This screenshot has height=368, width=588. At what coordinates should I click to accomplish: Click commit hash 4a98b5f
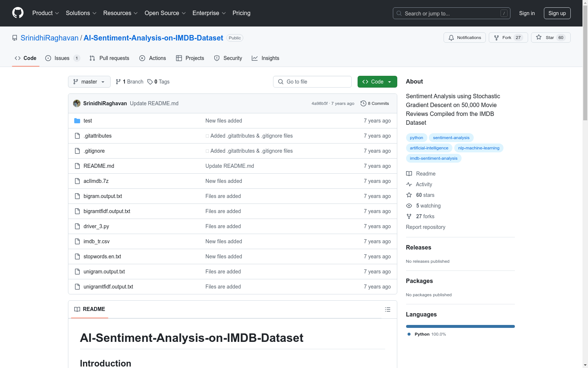(x=320, y=103)
